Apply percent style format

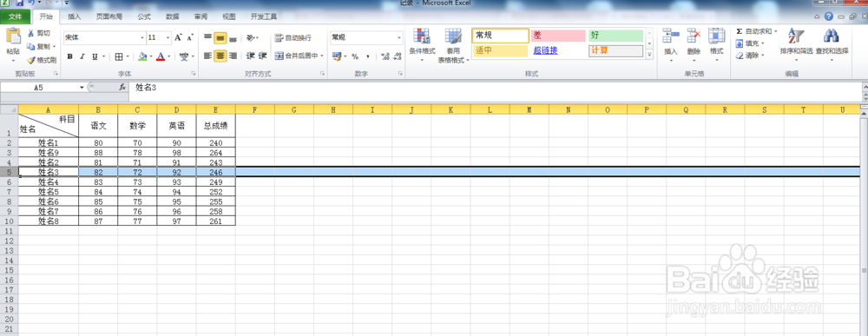[355, 56]
